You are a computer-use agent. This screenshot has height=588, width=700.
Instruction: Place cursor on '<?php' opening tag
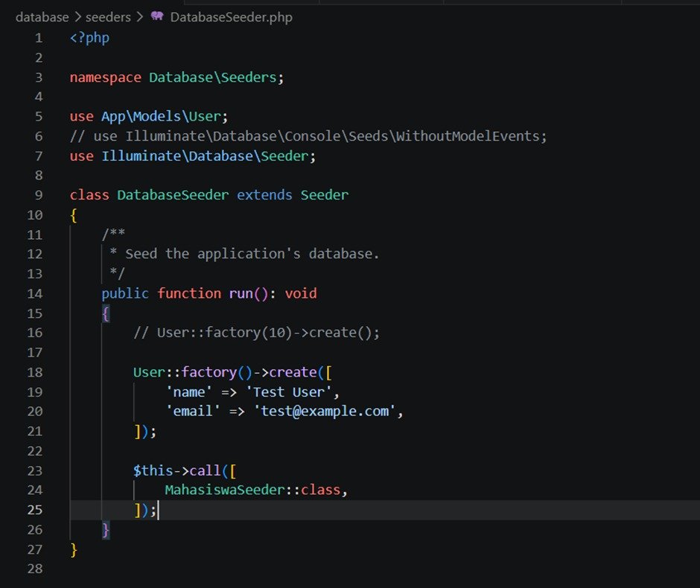click(x=89, y=38)
